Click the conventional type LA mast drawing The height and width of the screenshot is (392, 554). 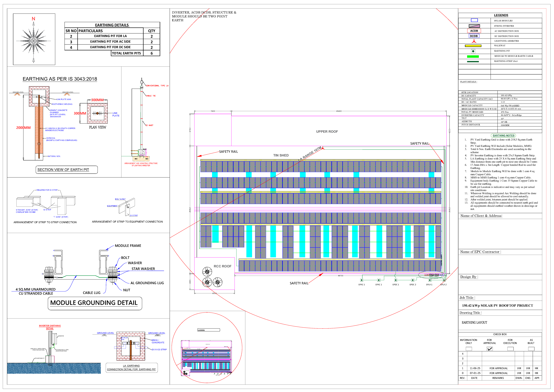point(142,119)
